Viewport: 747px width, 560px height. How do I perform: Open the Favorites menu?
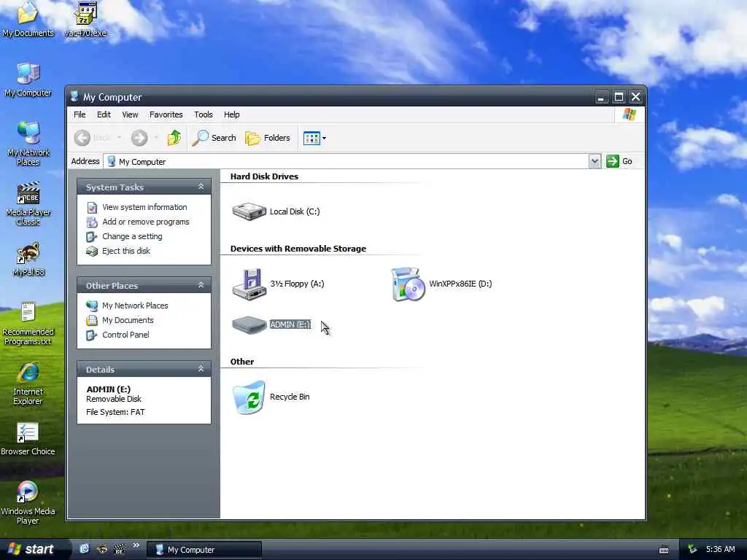[166, 114]
